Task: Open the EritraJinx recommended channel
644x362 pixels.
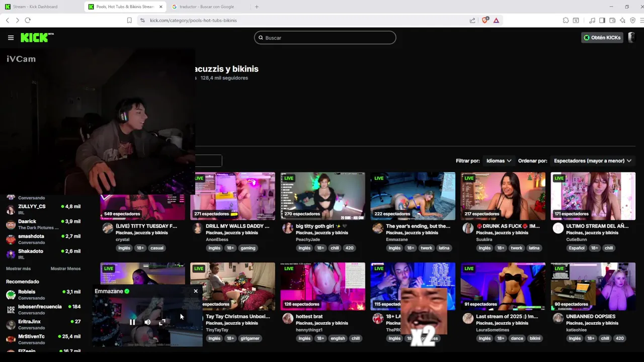Action: (43, 324)
